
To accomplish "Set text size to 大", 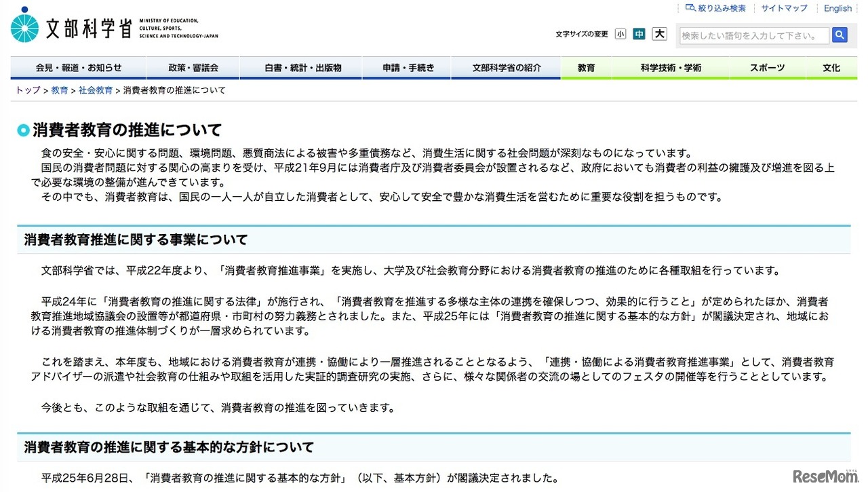I will point(659,34).
